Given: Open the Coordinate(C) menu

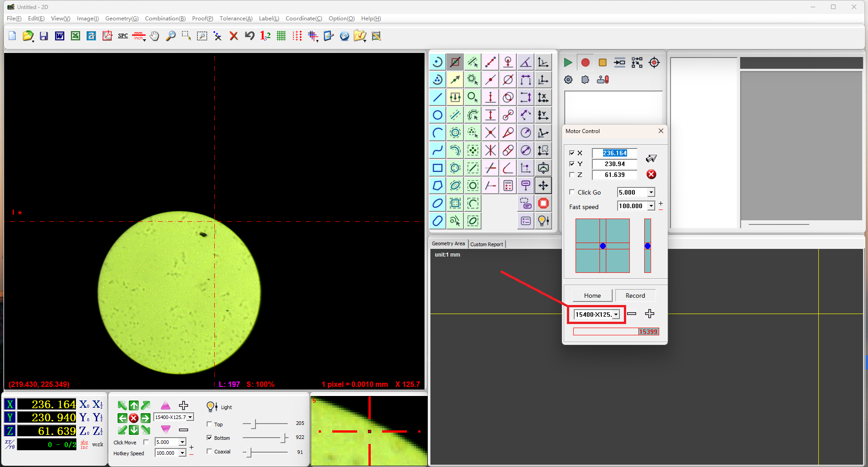Looking at the screenshot, I should point(304,19).
